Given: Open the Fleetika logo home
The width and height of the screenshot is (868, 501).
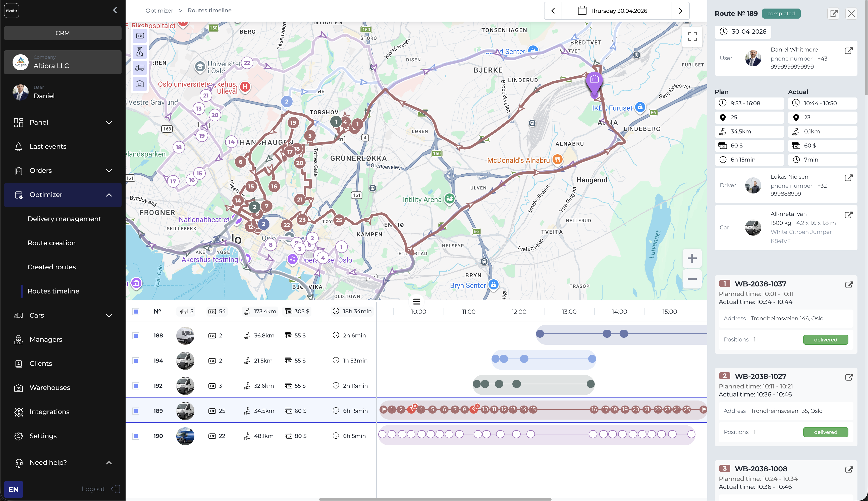Looking at the screenshot, I should (11, 11).
